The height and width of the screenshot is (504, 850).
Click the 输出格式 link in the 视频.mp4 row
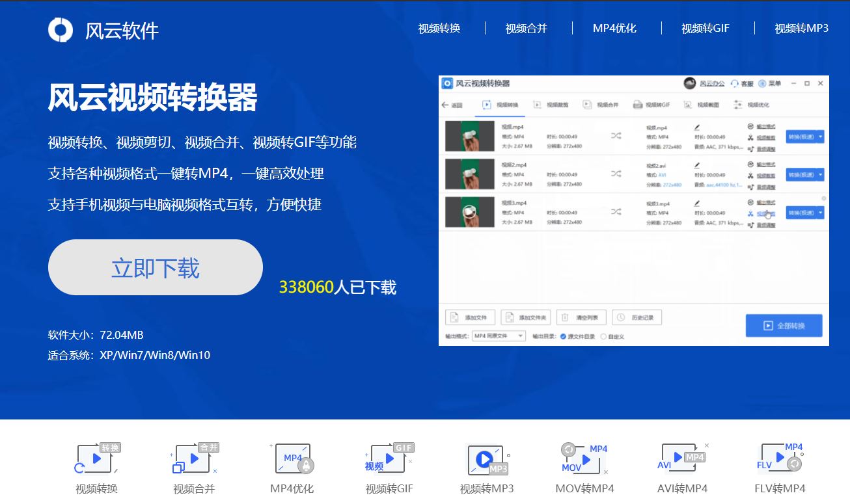tap(766, 127)
